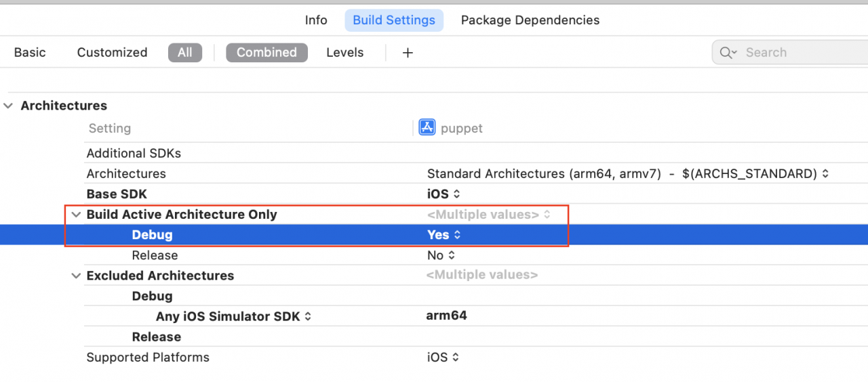The width and height of the screenshot is (868, 382).
Task: Click the plus add setting button
Action: pos(408,53)
